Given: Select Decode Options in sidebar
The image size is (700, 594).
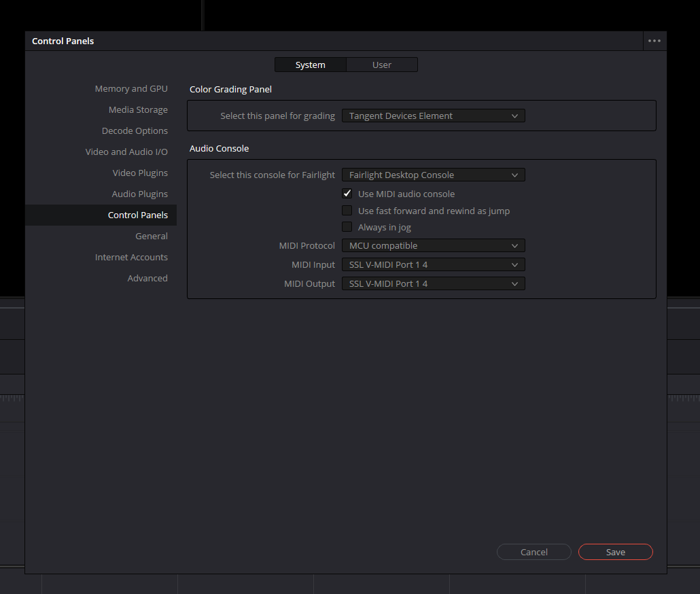Looking at the screenshot, I should click(135, 130).
